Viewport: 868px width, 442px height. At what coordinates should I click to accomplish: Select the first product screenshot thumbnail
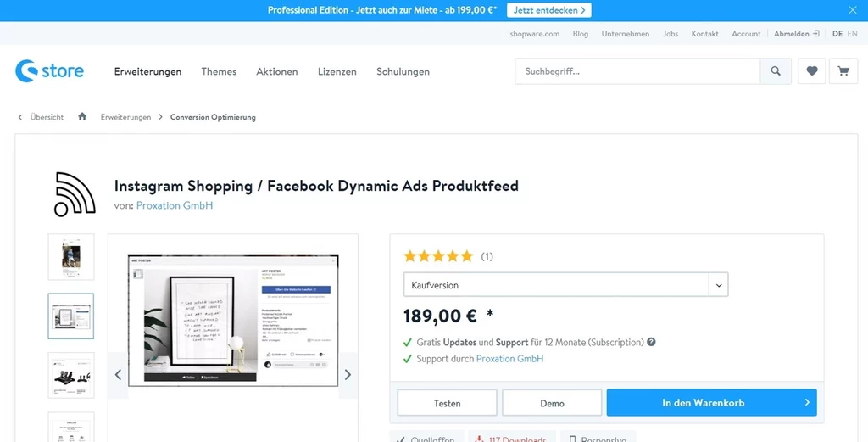[71, 257]
